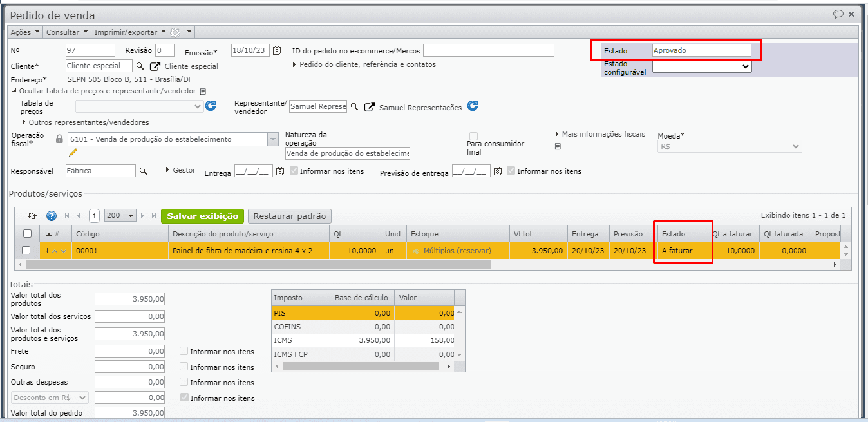Viewport: 868px width, 422px height.
Task: Open the Ações menu
Action: (x=25, y=32)
